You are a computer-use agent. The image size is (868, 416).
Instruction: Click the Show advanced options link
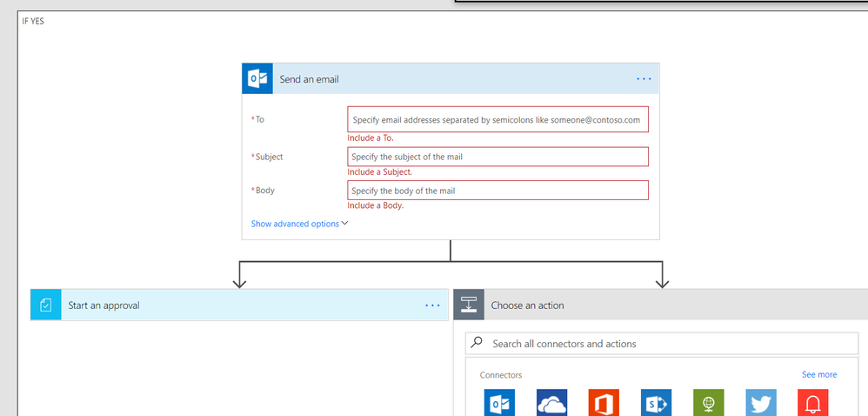295,224
